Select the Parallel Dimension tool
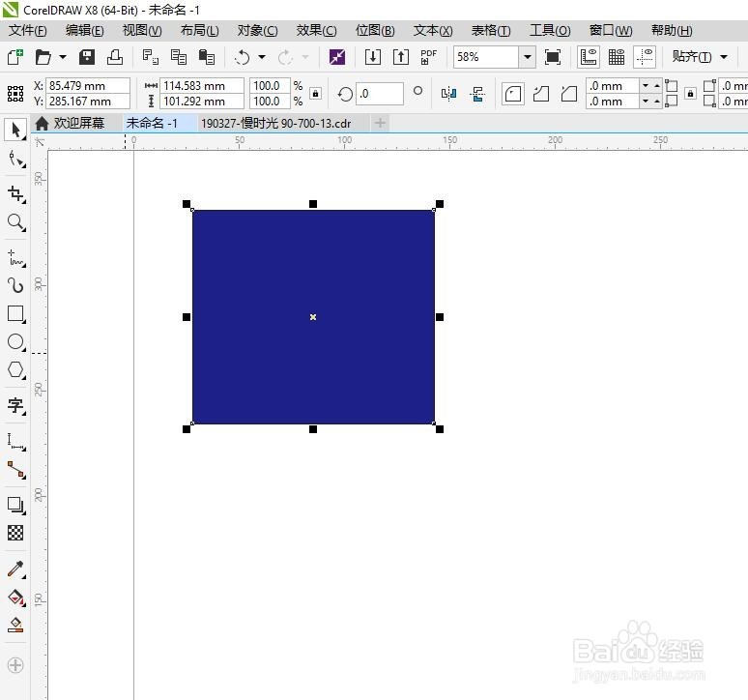748x700 pixels. (x=16, y=442)
